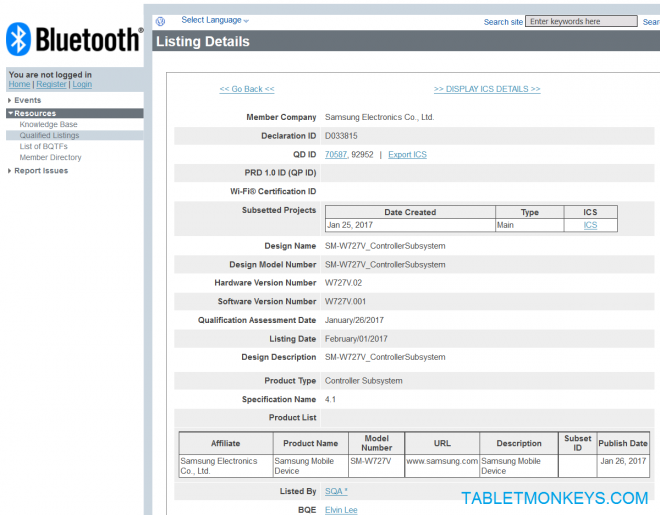Click the globe icon beside Select Language

(160, 21)
